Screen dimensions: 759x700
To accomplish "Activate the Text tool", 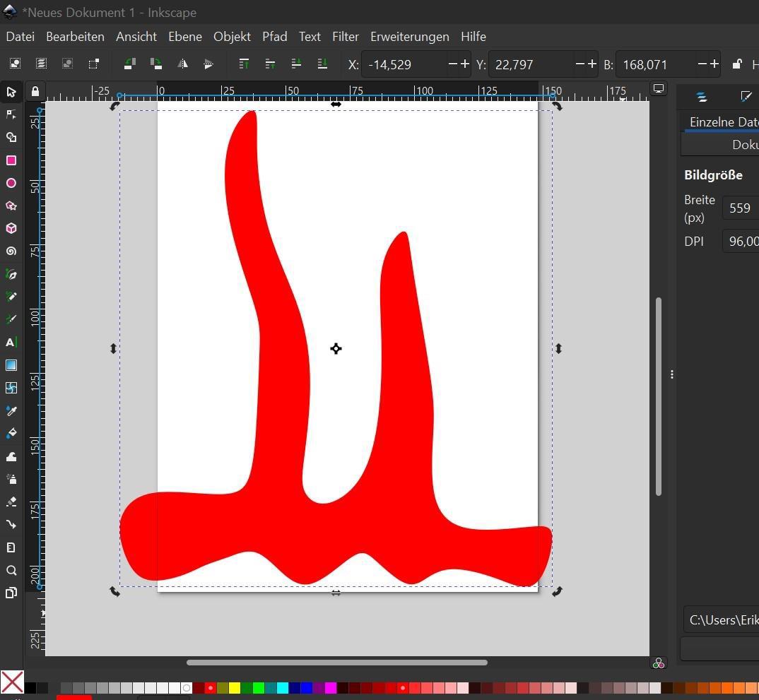I will click(11, 343).
